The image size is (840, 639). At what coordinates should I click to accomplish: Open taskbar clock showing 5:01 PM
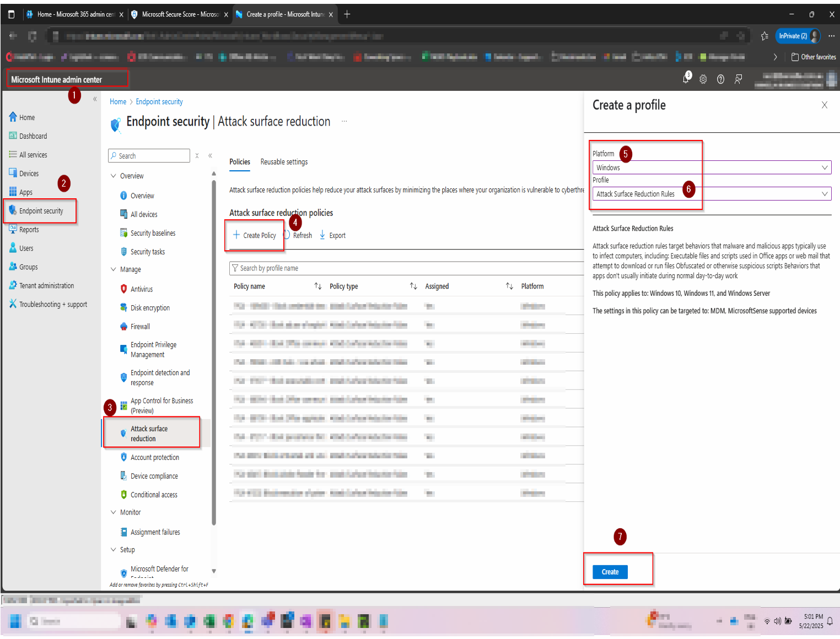(x=811, y=621)
